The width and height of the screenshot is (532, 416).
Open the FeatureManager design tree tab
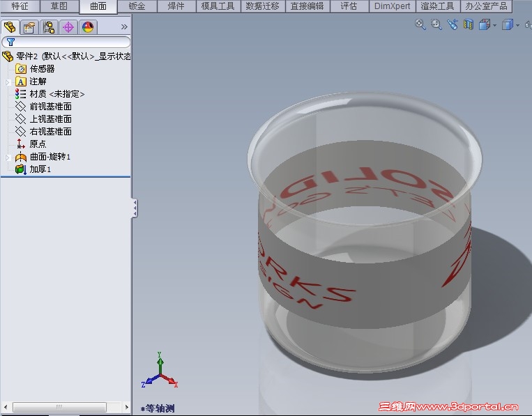point(10,27)
